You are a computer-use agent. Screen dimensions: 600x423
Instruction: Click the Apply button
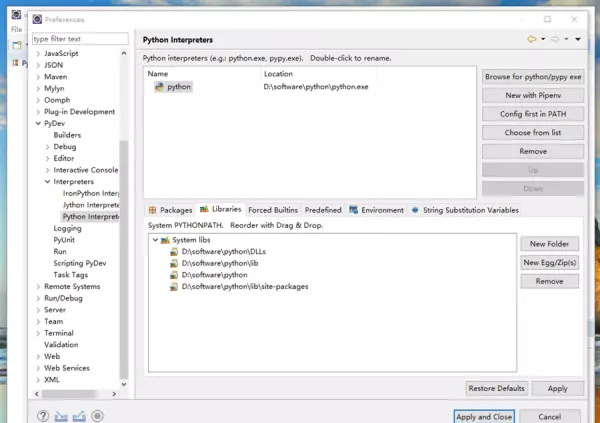(558, 388)
